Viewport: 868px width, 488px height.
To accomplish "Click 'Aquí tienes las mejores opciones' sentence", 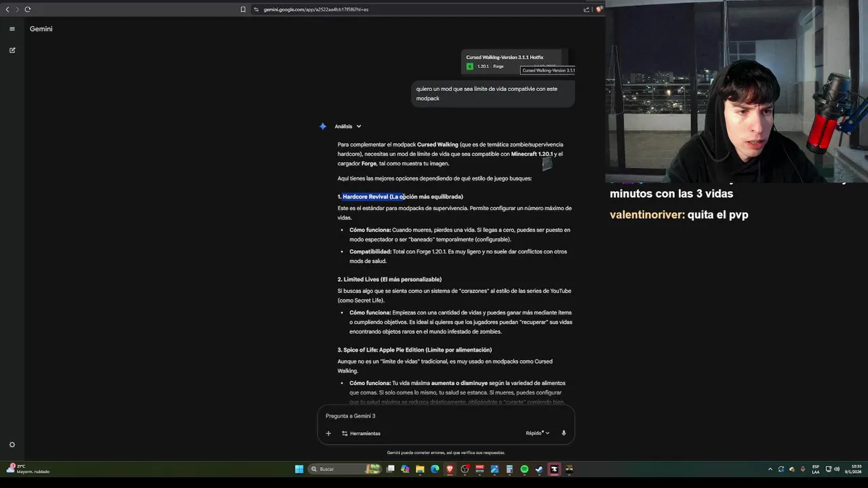I will 434,178.
